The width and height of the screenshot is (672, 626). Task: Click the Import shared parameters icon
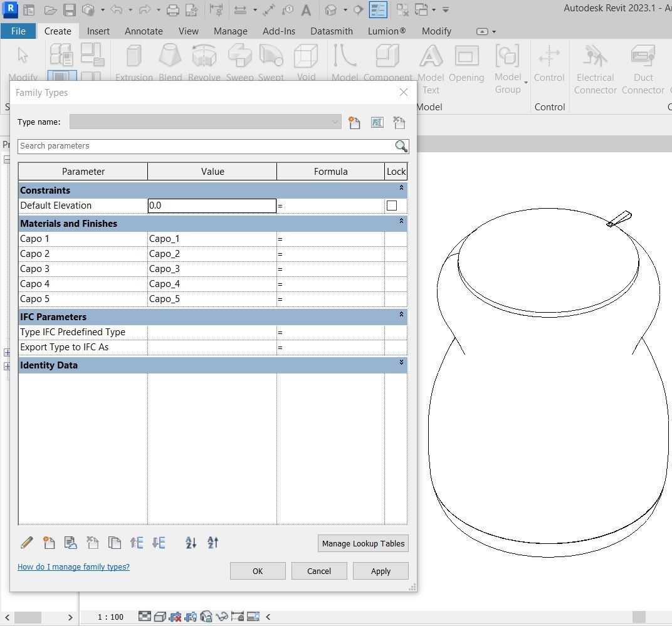click(70, 543)
